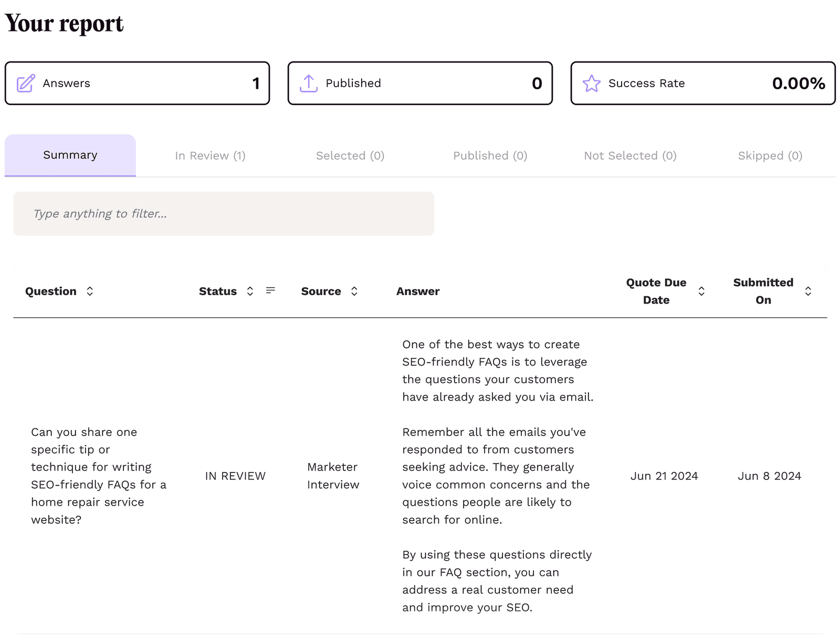Viewport: 840px width, 637px height.
Task: Switch to the Skipped (0) tab
Action: click(x=770, y=155)
